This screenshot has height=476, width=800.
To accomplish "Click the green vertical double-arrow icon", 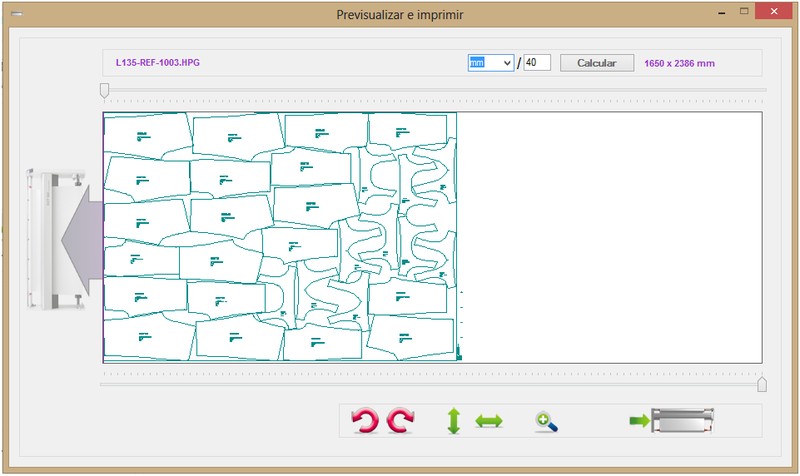I will 453,421.
